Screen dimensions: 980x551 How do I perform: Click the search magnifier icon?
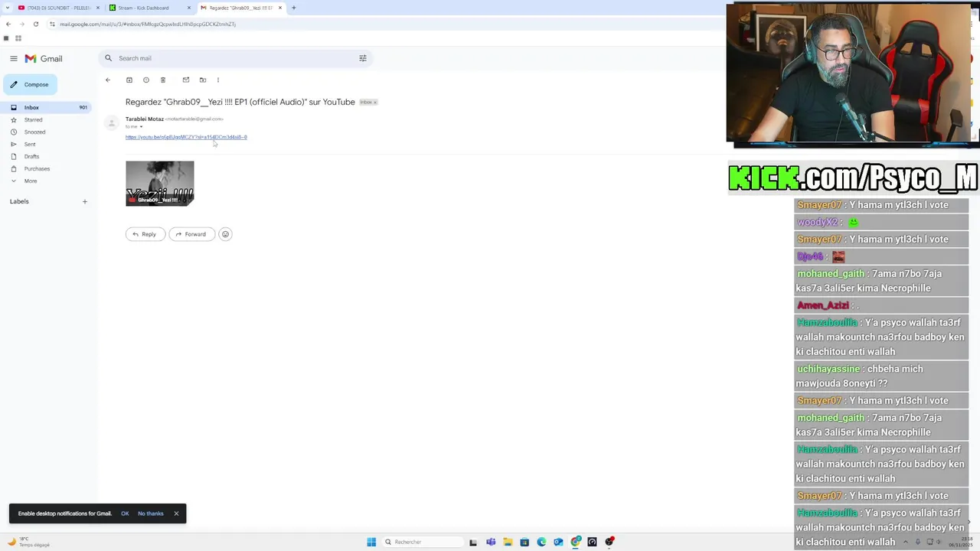(108, 58)
